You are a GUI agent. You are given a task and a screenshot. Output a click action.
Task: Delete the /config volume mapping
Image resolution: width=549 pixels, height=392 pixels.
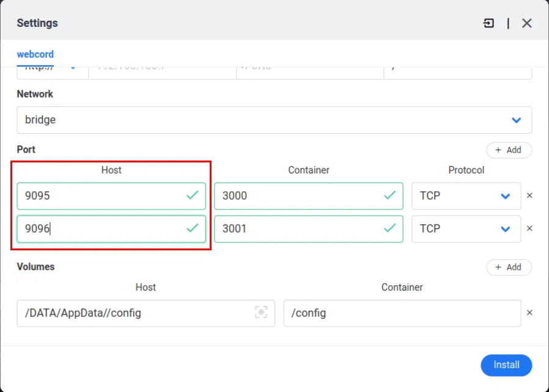coord(529,313)
